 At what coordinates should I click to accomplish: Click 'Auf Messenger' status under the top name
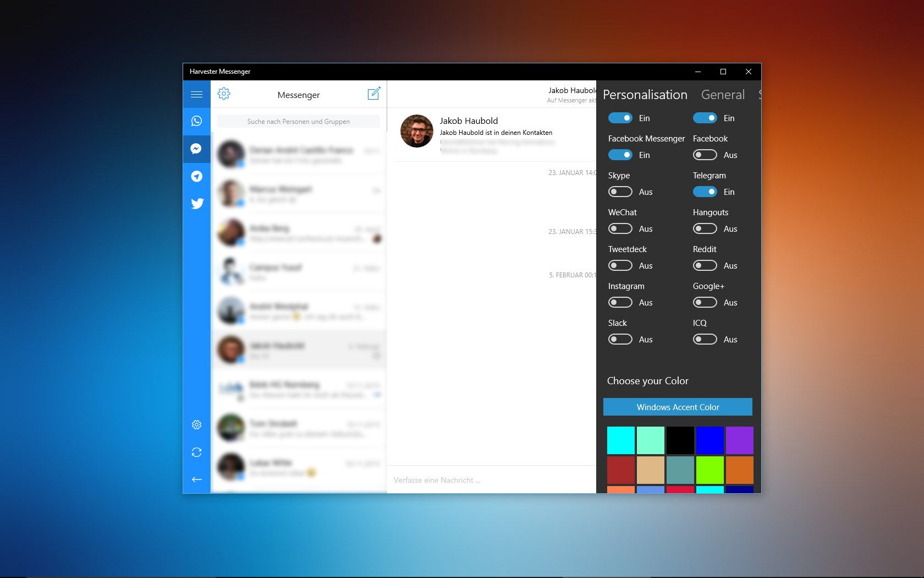point(571,100)
